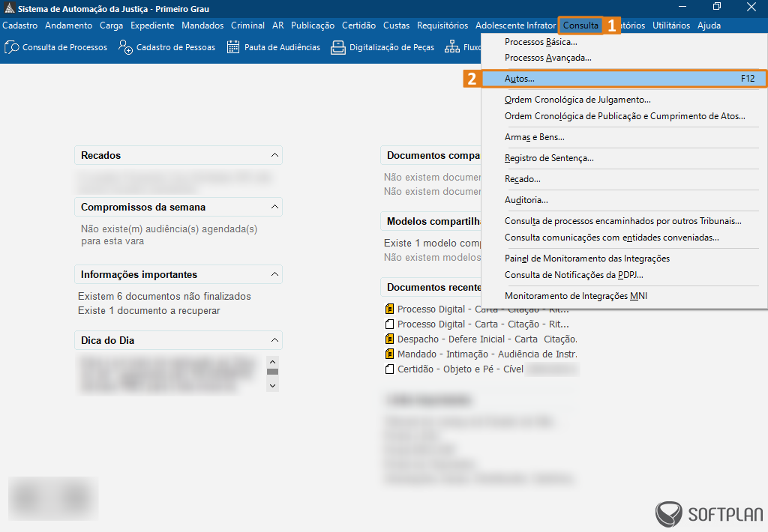Select Ordem Cronológica de Publicação e Cumprimento
This screenshot has width=768, height=532.
[x=624, y=116]
